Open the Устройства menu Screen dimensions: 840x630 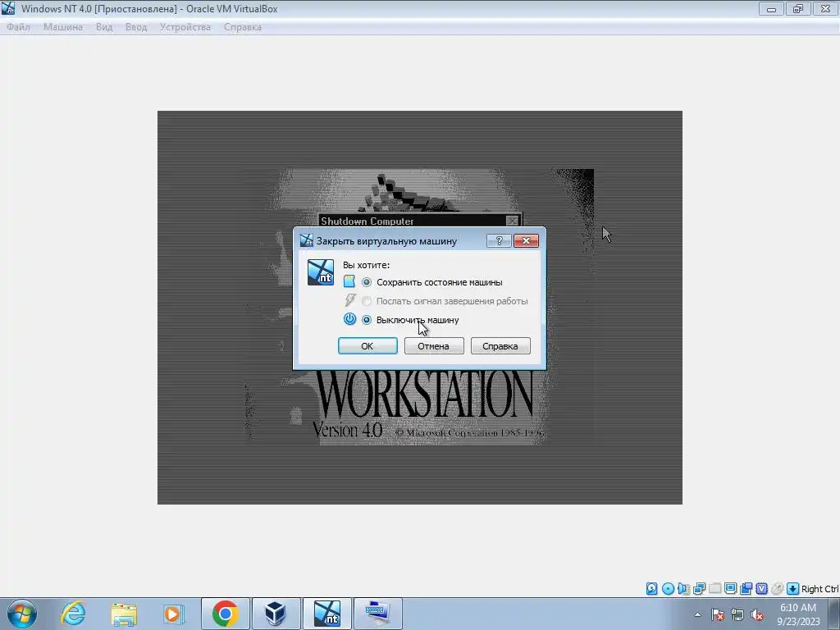(x=185, y=27)
